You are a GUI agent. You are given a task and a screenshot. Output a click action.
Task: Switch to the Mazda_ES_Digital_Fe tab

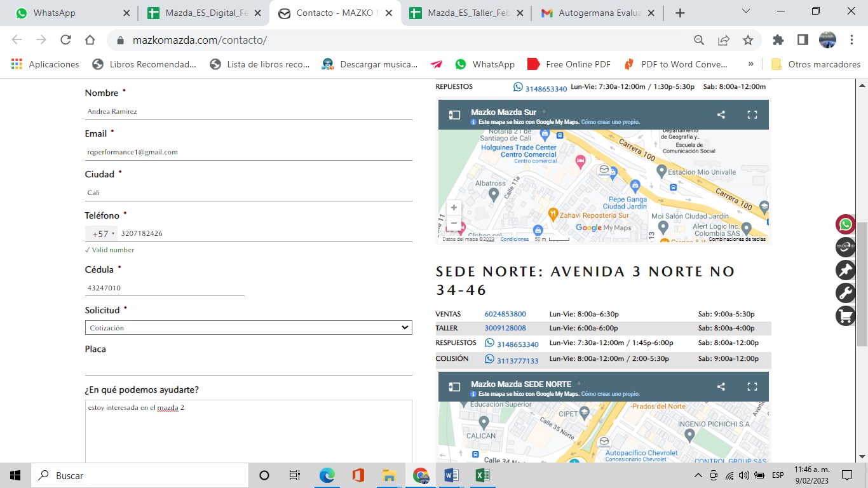202,13
